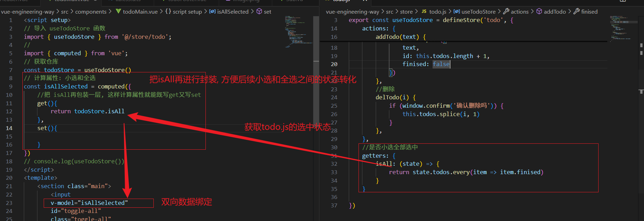Click highlighted 'false' value on line 20
644x221 pixels.
click(x=441, y=64)
